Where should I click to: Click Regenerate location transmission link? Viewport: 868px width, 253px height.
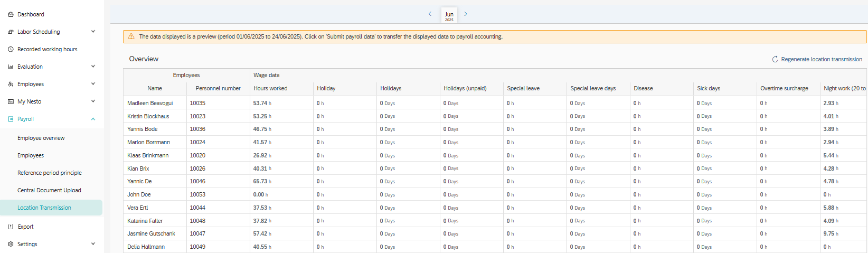coord(821,60)
